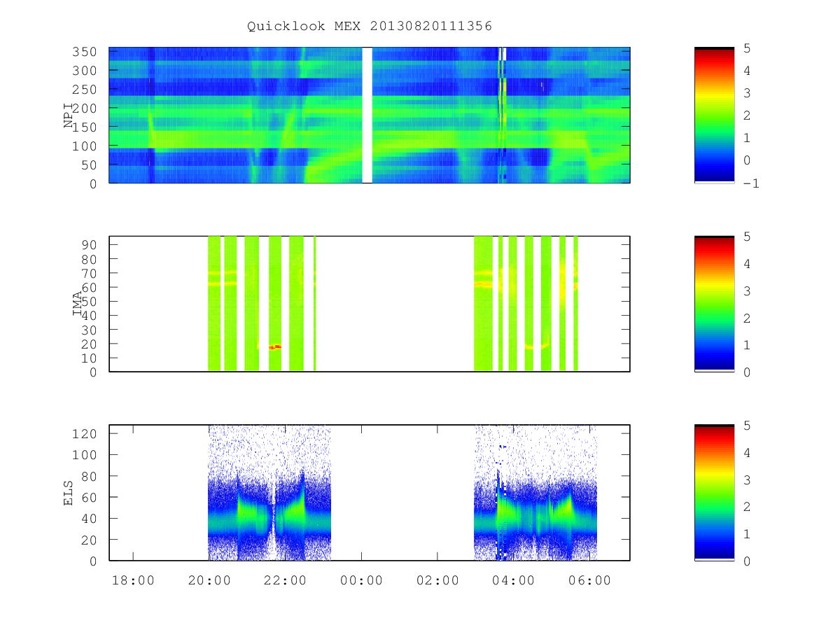
Task: Click the 22:00 time tick label
Action: 285,580
